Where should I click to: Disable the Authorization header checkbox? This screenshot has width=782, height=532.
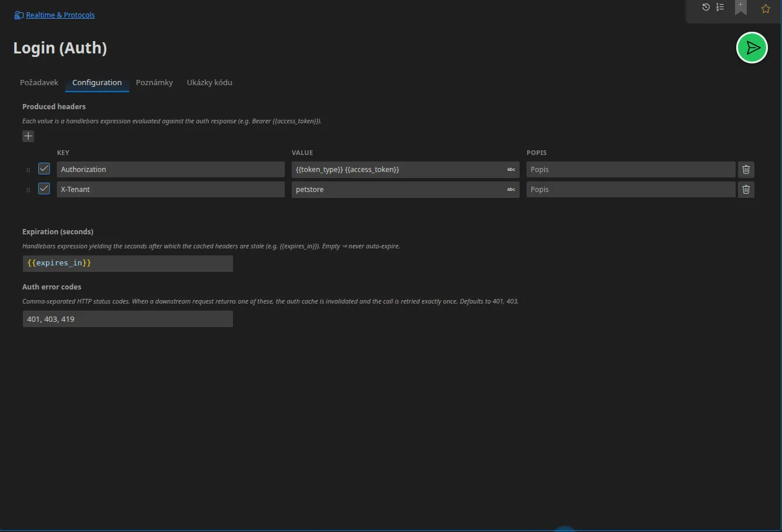point(44,169)
